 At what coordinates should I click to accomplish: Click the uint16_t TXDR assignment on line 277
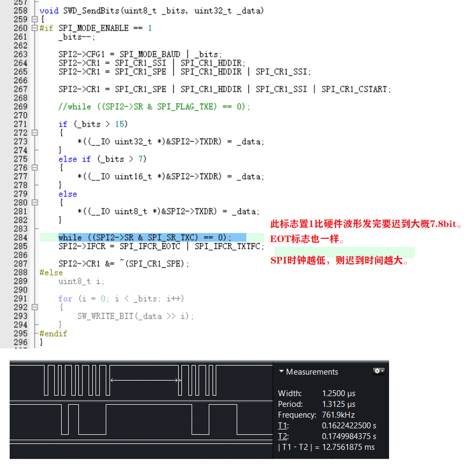[x=171, y=177]
